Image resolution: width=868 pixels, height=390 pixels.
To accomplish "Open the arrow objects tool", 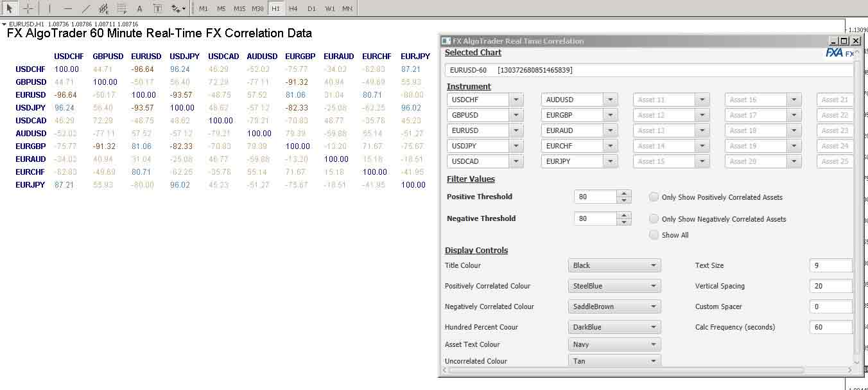I will [175, 8].
